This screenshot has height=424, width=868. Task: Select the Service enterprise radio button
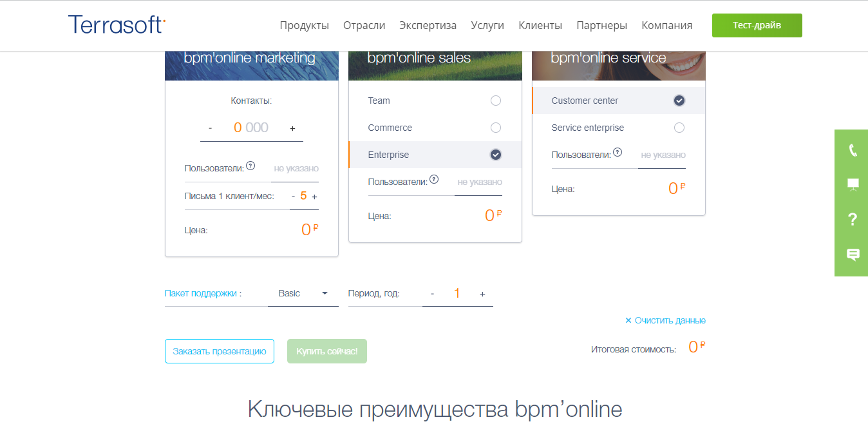coord(679,128)
